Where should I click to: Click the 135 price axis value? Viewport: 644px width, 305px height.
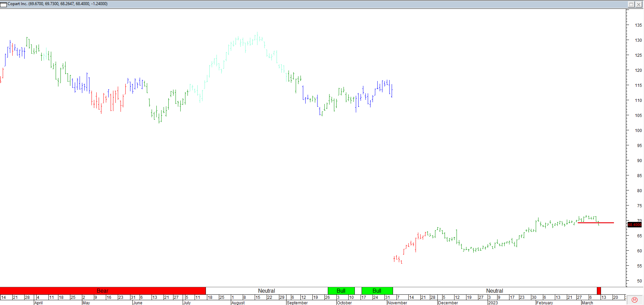coord(638,25)
